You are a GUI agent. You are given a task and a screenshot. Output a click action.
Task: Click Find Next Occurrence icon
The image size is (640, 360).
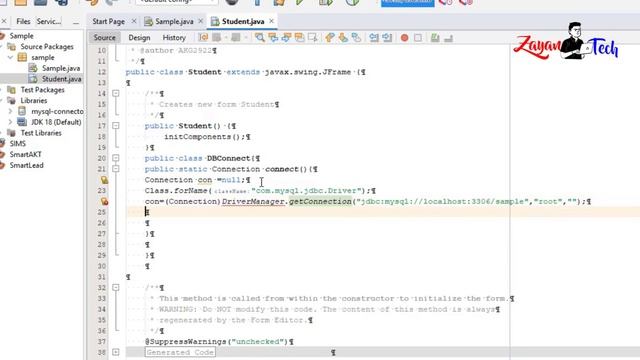[x=286, y=38]
